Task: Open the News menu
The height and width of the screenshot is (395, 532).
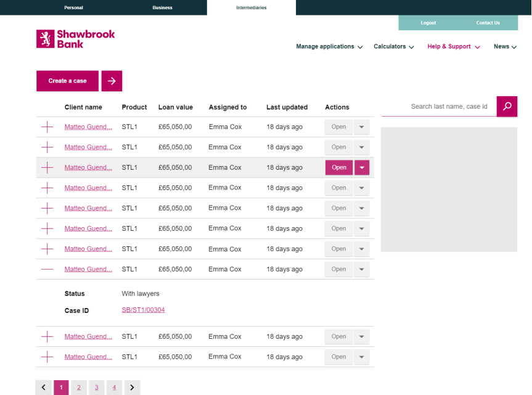Action: click(x=505, y=47)
